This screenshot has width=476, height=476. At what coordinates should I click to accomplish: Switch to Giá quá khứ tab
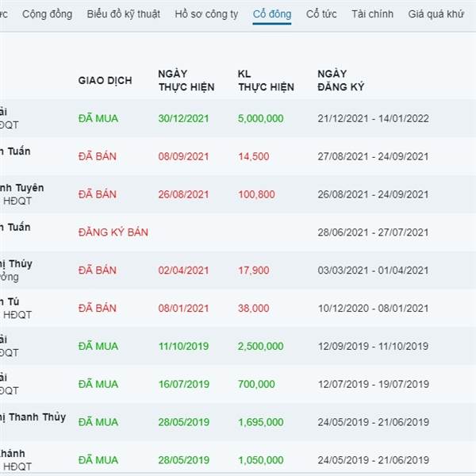point(436,14)
